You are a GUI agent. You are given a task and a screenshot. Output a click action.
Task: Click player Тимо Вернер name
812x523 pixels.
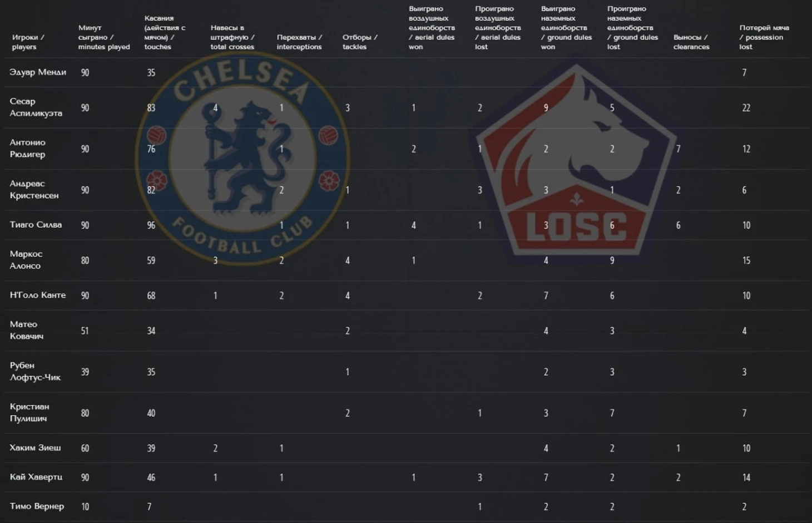coord(37,506)
